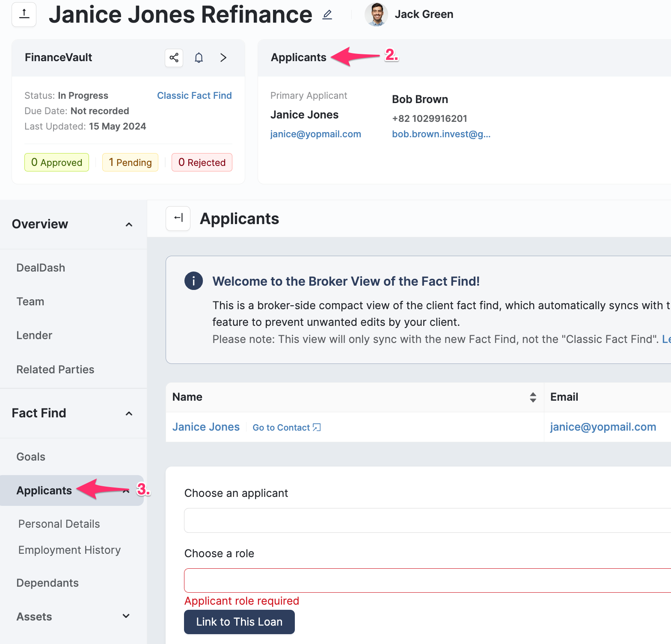This screenshot has width=671, height=644.
Task: Click the 1 Pending status badge
Action: click(x=130, y=162)
